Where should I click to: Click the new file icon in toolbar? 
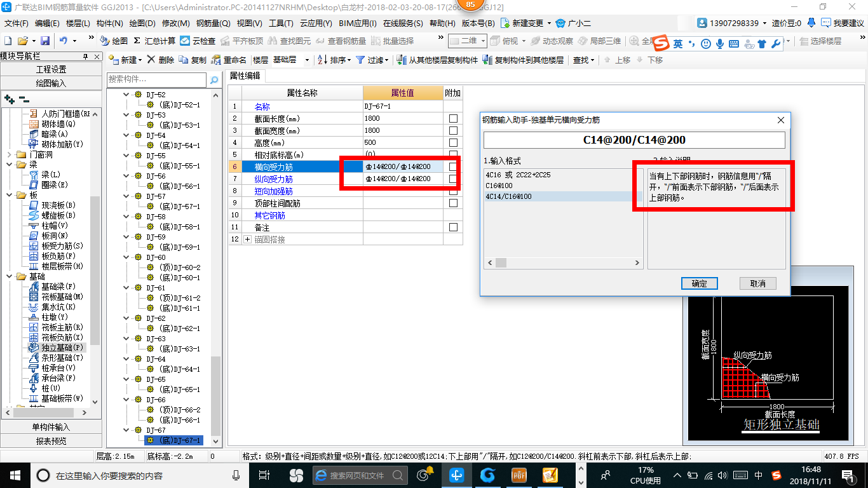8,41
